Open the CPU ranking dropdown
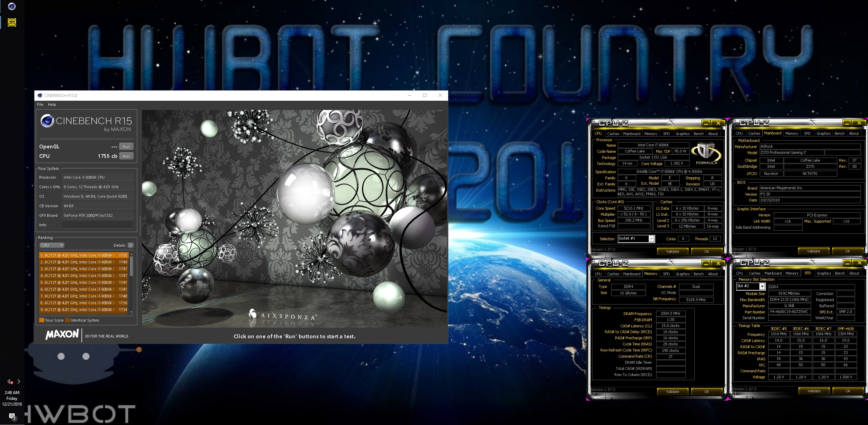The width and height of the screenshot is (868, 425). click(x=52, y=245)
